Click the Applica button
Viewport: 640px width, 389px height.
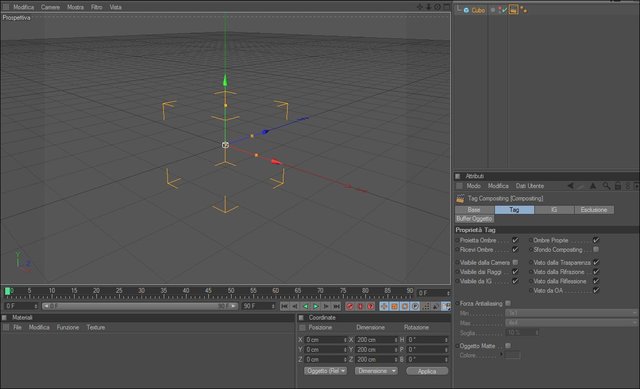[427, 371]
